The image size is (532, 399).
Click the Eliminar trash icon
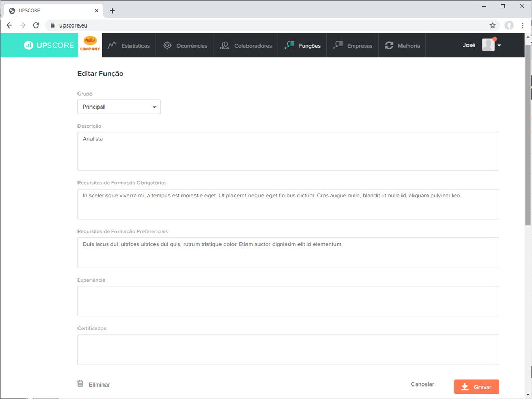(81, 383)
